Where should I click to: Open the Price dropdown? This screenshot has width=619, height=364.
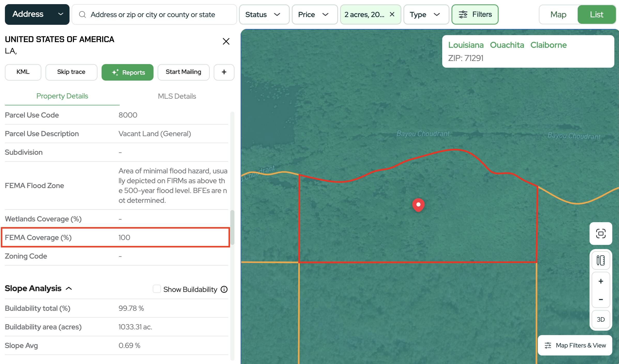[314, 14]
